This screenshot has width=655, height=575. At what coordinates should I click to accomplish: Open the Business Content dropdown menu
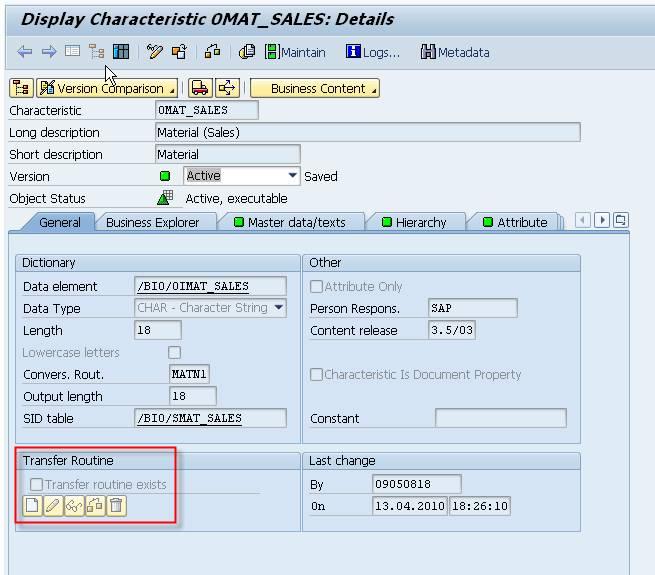(x=315, y=88)
